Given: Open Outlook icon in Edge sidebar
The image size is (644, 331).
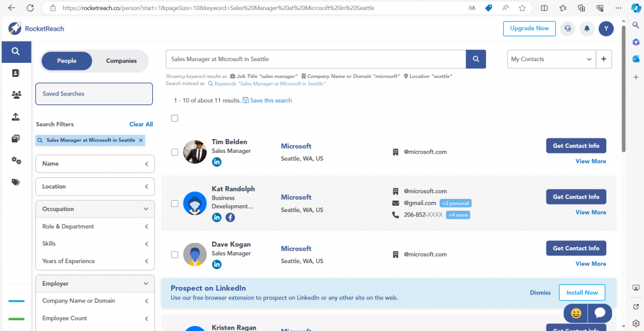Looking at the screenshot, I should pyautogui.click(x=636, y=59).
